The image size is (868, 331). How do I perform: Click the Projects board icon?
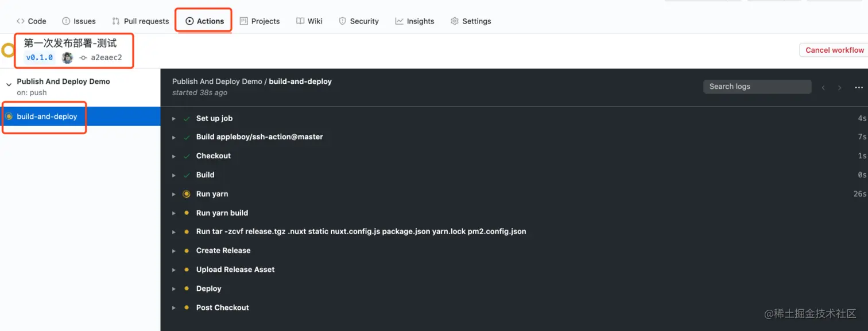[x=243, y=21]
